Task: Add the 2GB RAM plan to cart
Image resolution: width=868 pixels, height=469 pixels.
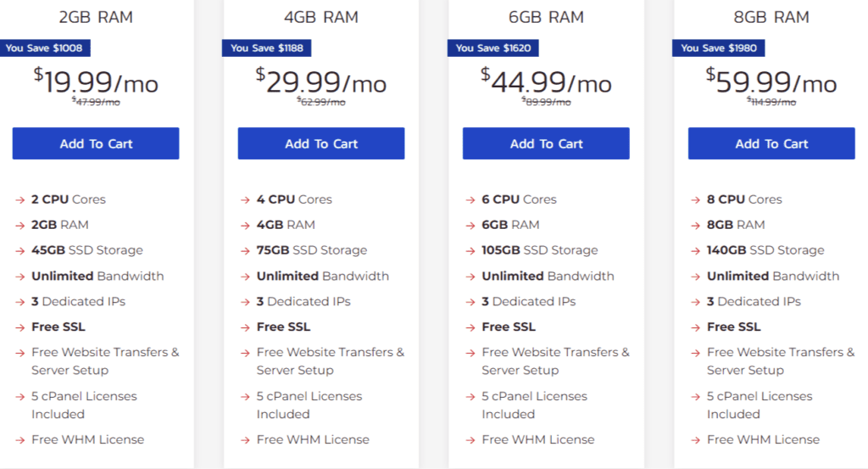Action: point(96,143)
